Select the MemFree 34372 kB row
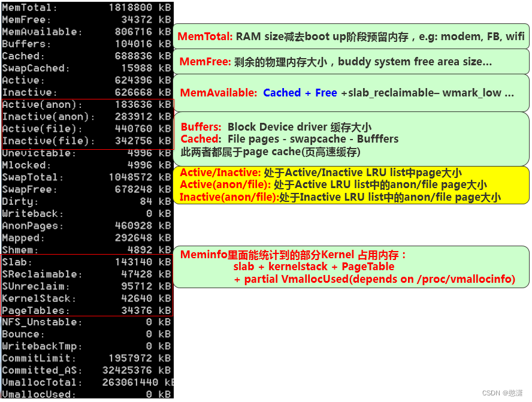The height and width of the screenshot is (402, 532). 86,20
